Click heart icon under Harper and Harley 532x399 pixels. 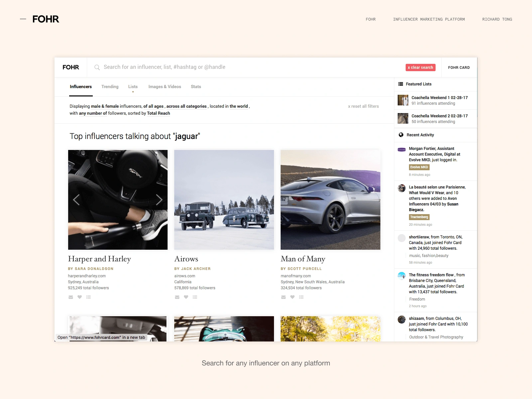point(79,297)
